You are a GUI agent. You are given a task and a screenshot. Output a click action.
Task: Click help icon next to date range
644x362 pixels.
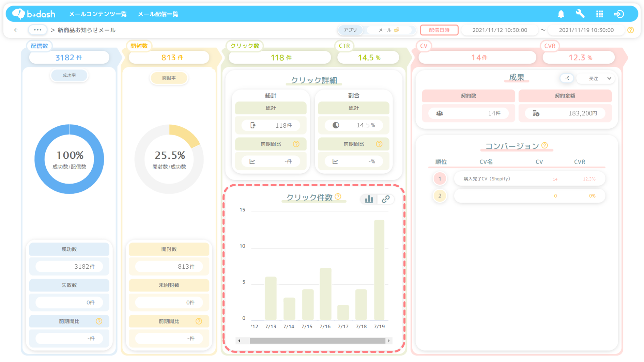(631, 30)
